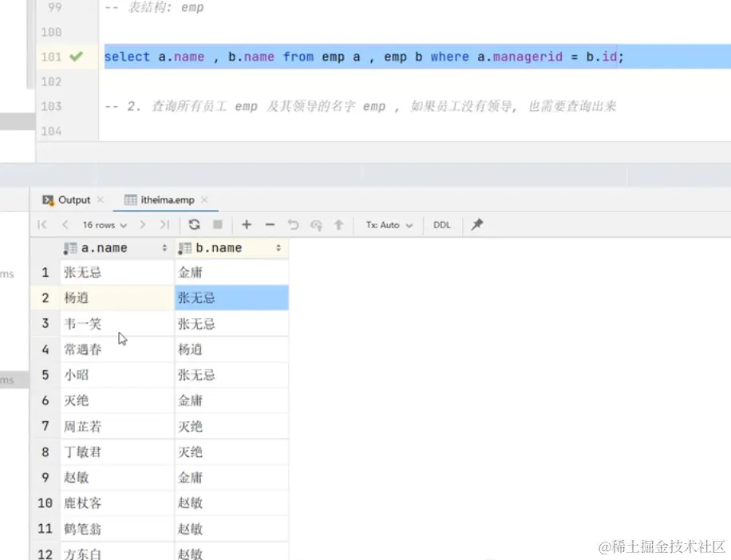Select cell 灭绝 in row 7
The width and height of the screenshot is (731, 560).
point(231,426)
